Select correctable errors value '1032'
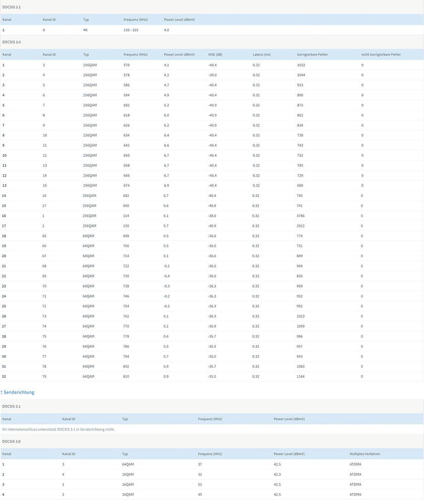The height and width of the screenshot is (504, 424). pyautogui.click(x=301, y=65)
